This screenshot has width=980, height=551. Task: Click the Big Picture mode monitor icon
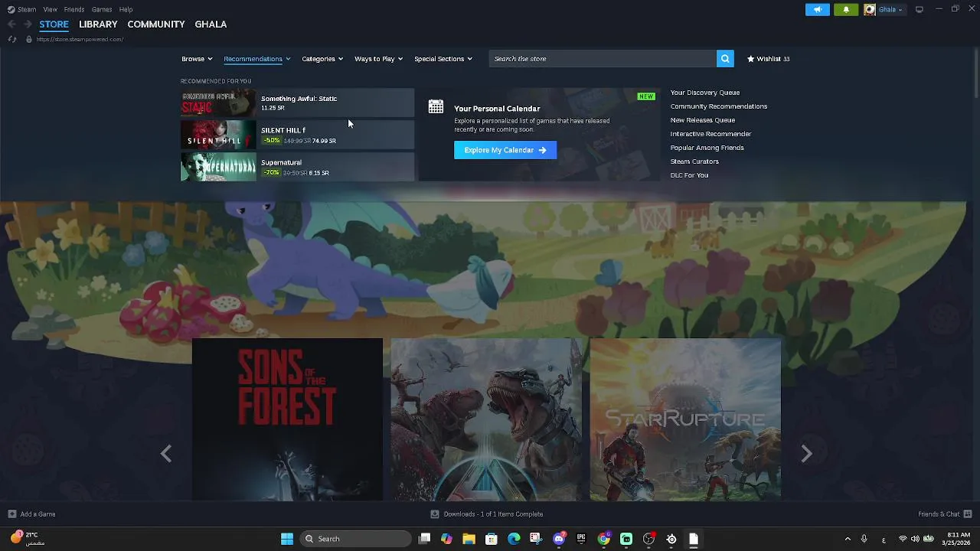920,9
